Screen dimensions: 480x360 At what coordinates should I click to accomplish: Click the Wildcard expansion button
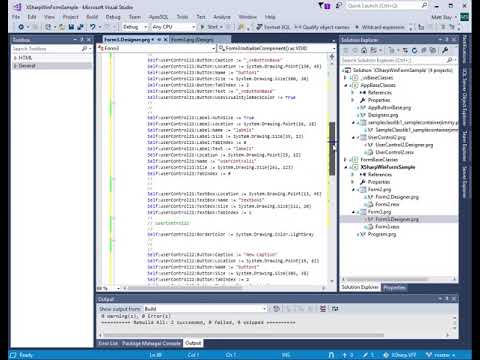coord(380,27)
